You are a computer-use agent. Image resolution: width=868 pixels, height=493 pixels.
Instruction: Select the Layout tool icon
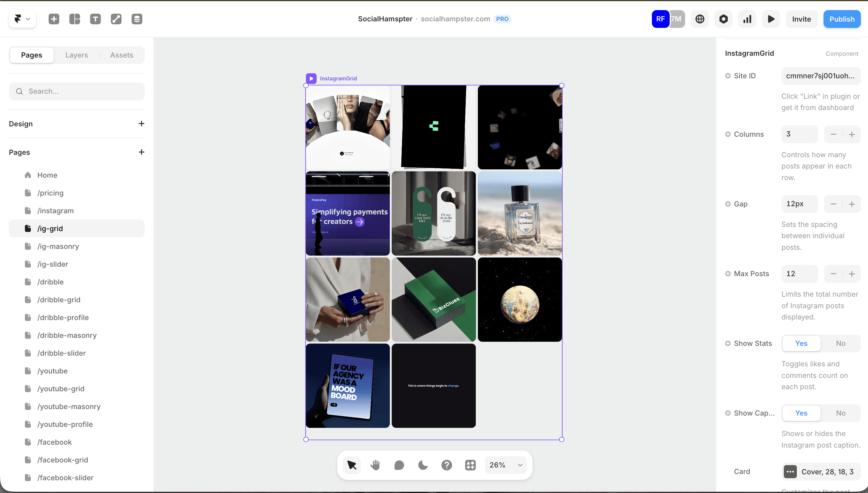coord(74,19)
